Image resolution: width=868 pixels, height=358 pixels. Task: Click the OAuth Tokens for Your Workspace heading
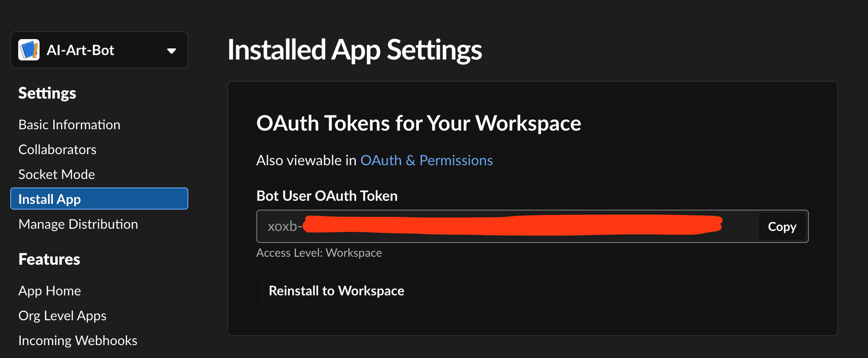[418, 123]
